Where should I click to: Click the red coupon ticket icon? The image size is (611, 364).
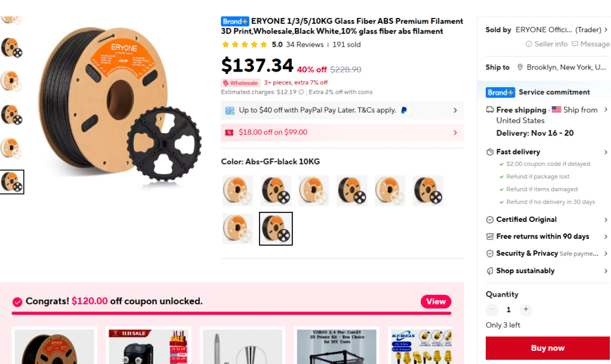click(x=229, y=132)
